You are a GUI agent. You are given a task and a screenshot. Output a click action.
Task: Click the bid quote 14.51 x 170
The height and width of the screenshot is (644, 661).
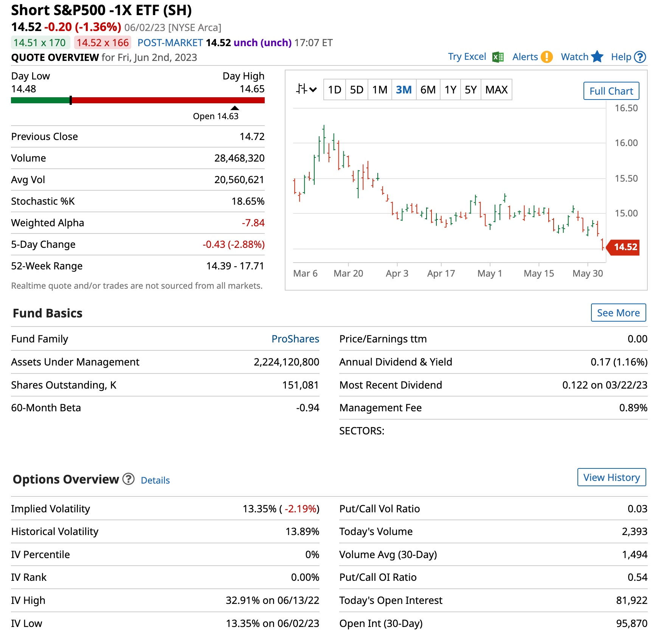tap(40, 43)
